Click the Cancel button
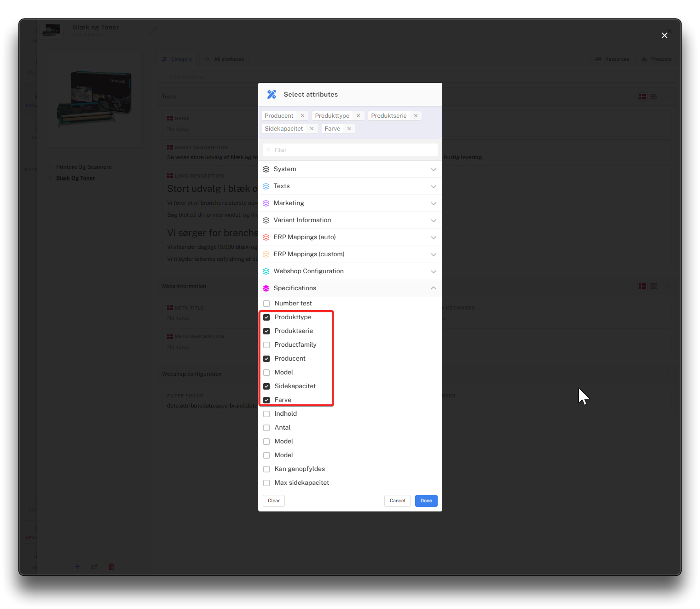Screen dimensions: 700x609 coord(397,501)
